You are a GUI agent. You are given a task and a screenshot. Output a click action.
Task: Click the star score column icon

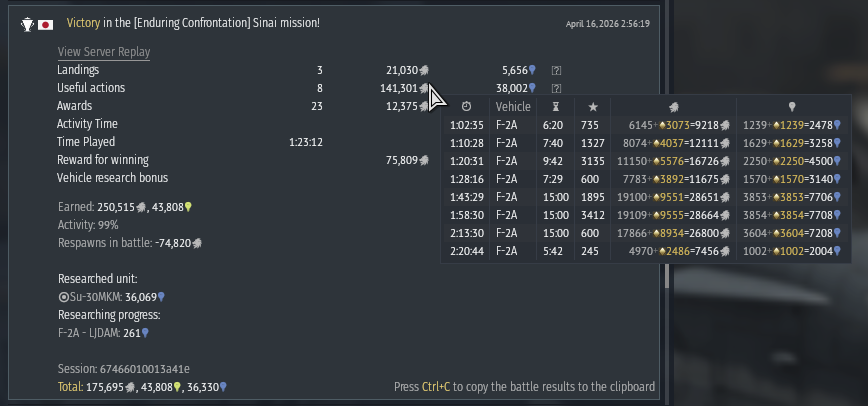(x=593, y=107)
